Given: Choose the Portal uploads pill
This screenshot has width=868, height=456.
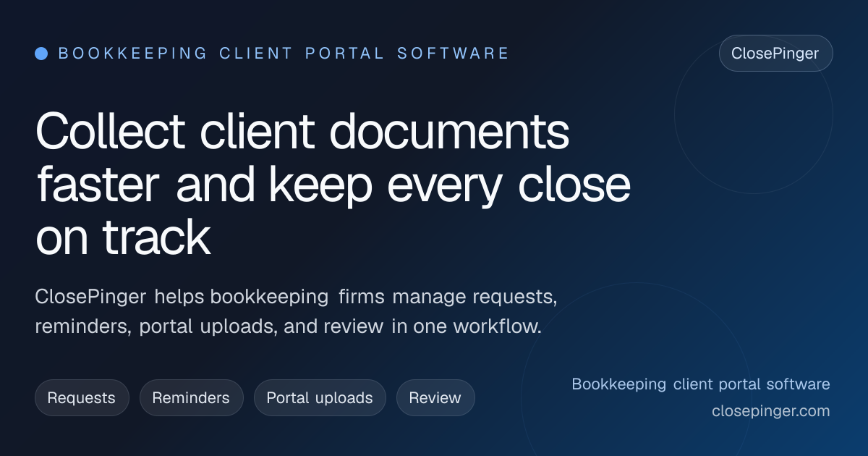Looking at the screenshot, I should (x=320, y=398).
